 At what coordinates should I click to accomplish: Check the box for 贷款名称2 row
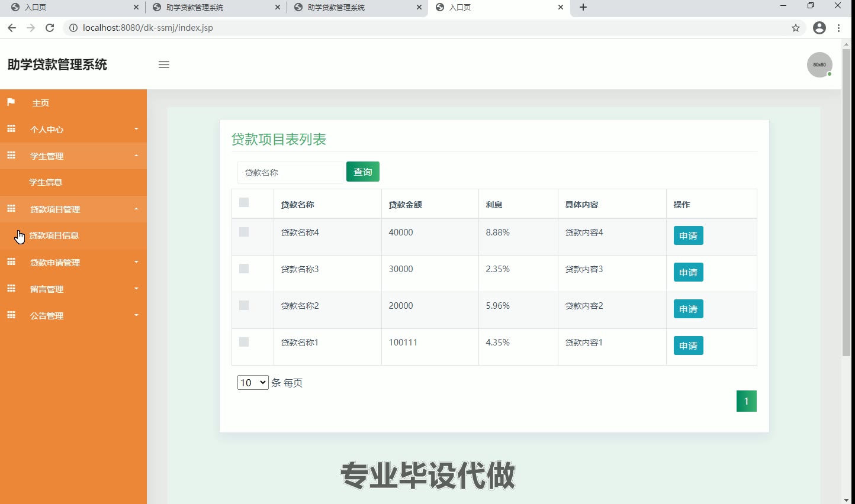click(x=244, y=305)
